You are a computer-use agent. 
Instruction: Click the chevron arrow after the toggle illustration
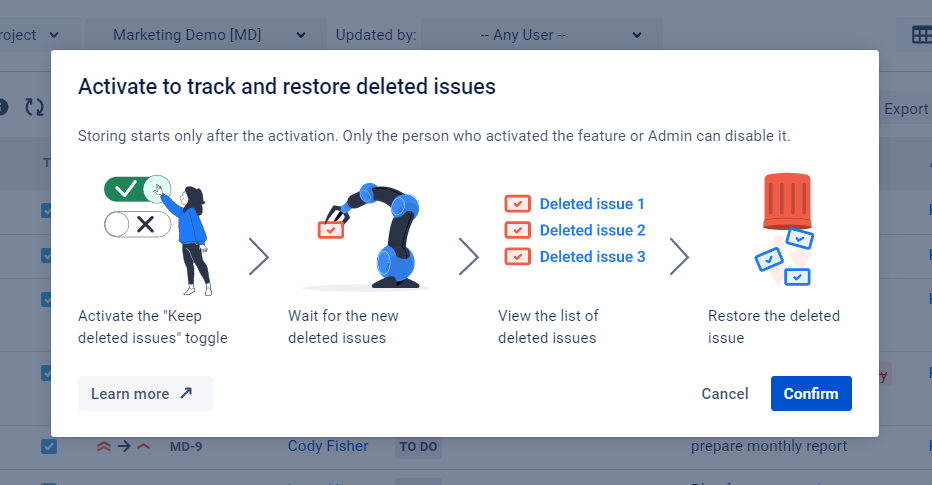click(x=259, y=257)
